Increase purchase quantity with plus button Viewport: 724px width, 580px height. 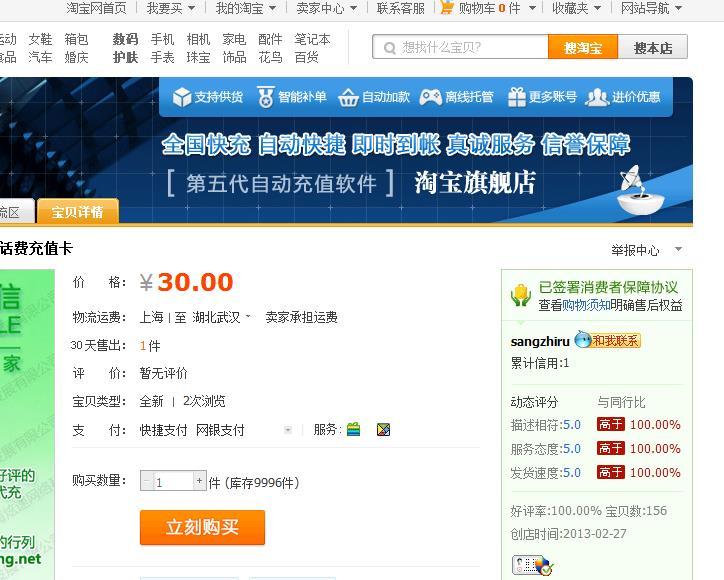pyautogui.click(x=199, y=481)
